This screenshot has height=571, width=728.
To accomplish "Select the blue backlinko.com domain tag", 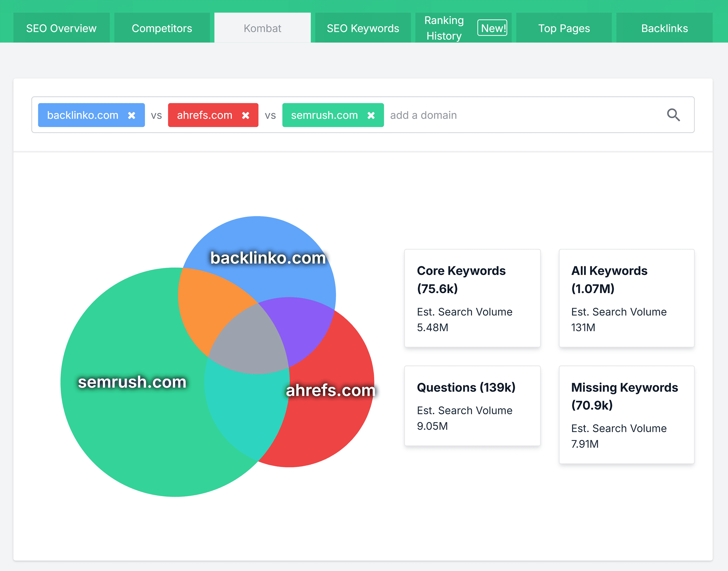I will point(91,115).
